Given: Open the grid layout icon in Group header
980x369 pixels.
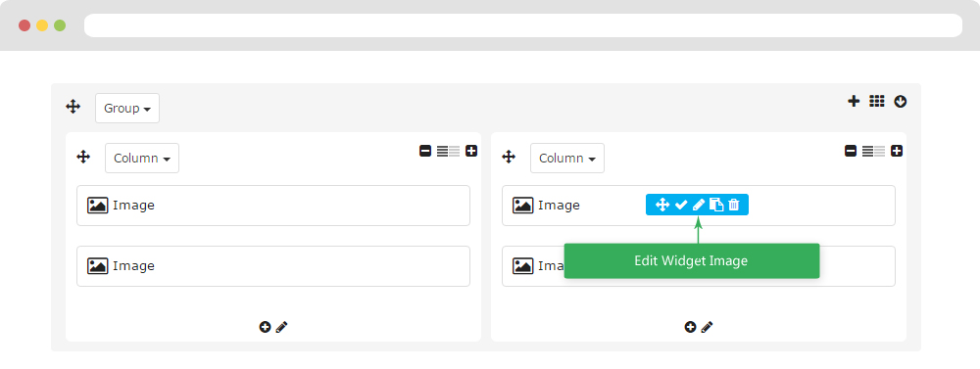Looking at the screenshot, I should [877, 101].
